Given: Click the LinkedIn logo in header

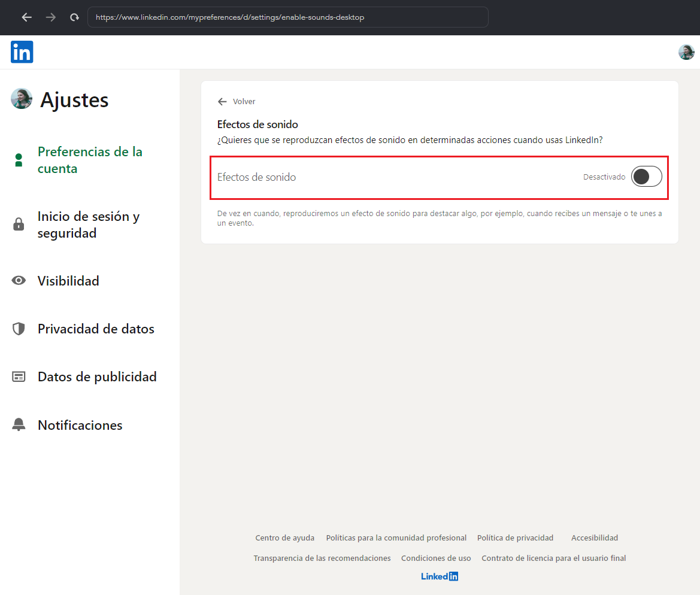Looking at the screenshot, I should coord(22,52).
